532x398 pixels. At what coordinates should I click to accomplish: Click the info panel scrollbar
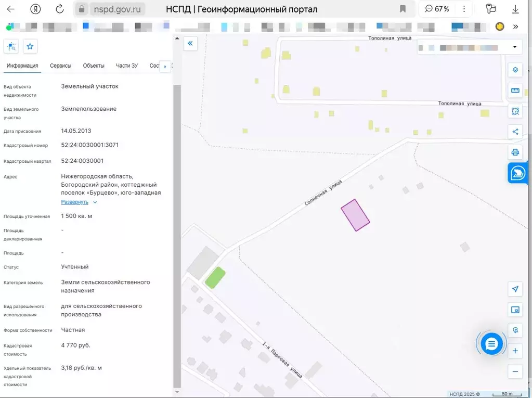pos(177,236)
